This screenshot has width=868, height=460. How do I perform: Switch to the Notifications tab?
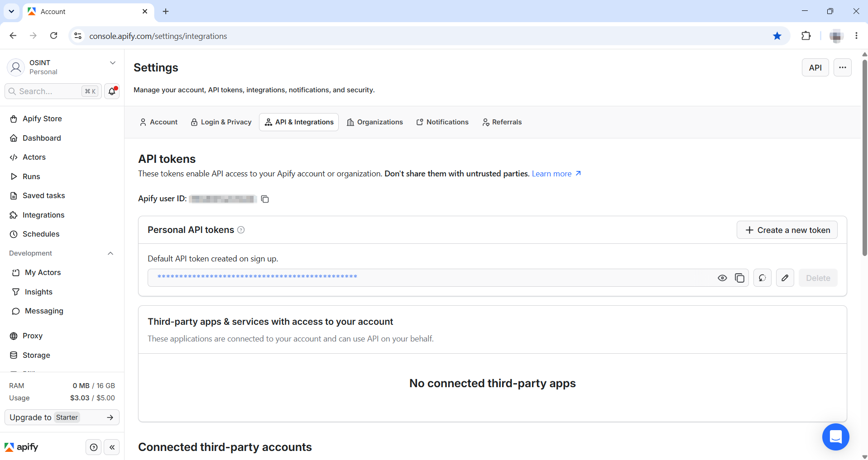tap(443, 122)
